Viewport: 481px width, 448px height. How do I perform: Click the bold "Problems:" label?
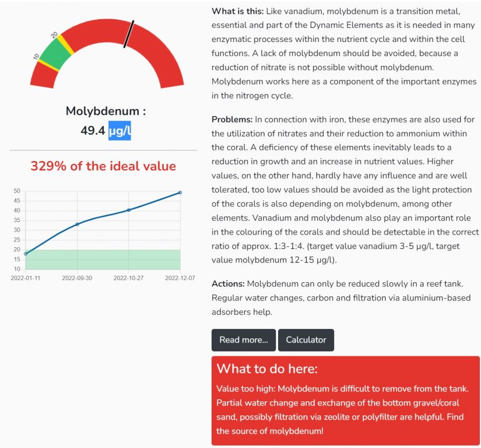pos(232,120)
